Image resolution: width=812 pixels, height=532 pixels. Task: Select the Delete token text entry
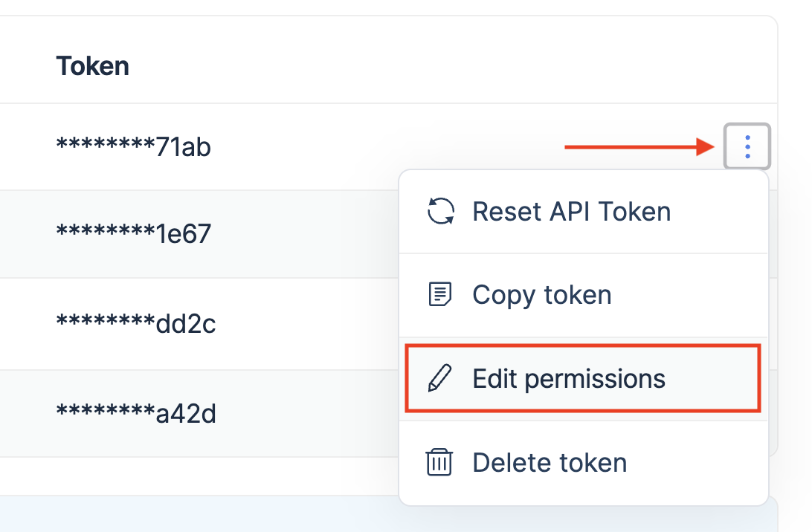click(550, 463)
